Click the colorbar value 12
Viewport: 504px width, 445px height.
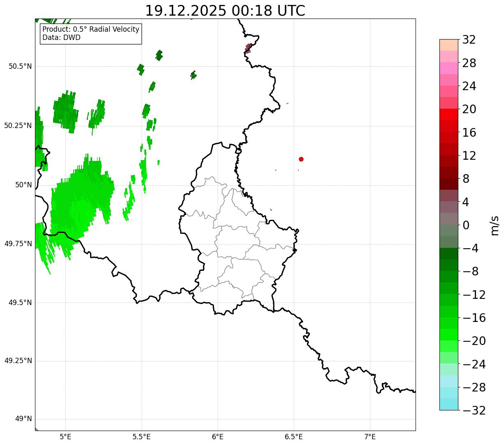[x=469, y=156]
